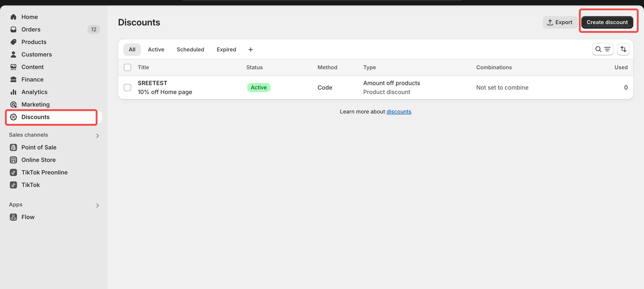Add a new view with plus button

click(x=250, y=49)
